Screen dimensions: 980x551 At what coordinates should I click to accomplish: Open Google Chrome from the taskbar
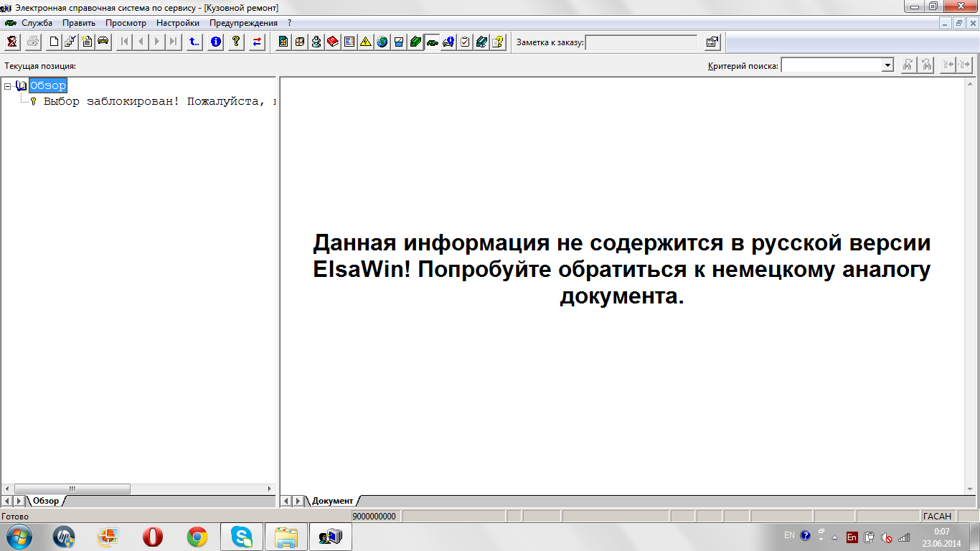[x=197, y=537]
